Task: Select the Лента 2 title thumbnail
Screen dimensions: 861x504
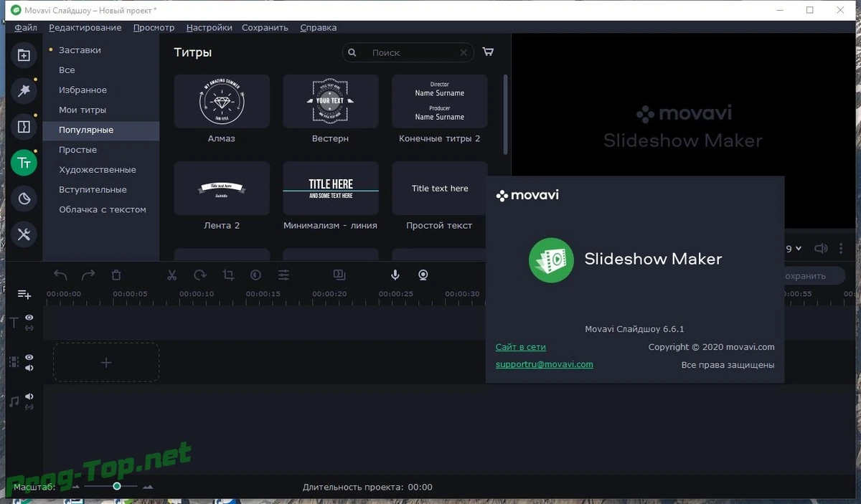Action: [x=222, y=188]
